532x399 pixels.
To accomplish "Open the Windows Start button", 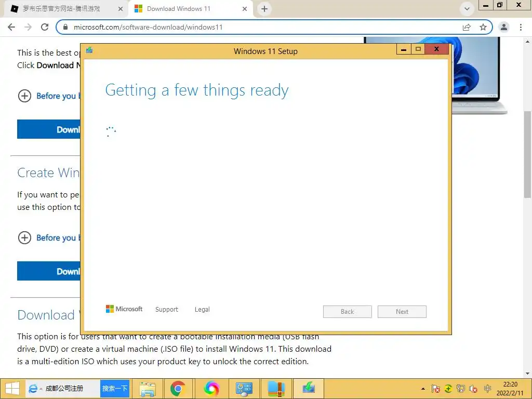I will click(x=12, y=389).
